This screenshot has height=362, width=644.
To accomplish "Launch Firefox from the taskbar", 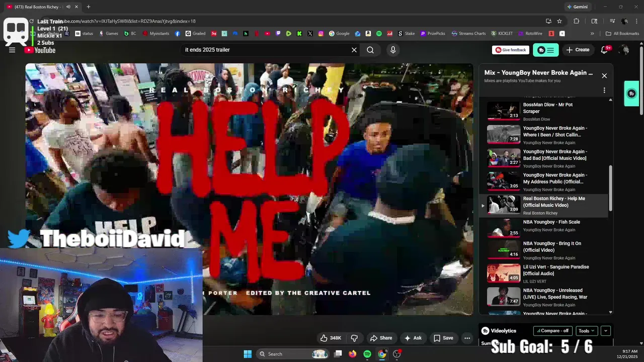I will coord(353,354).
